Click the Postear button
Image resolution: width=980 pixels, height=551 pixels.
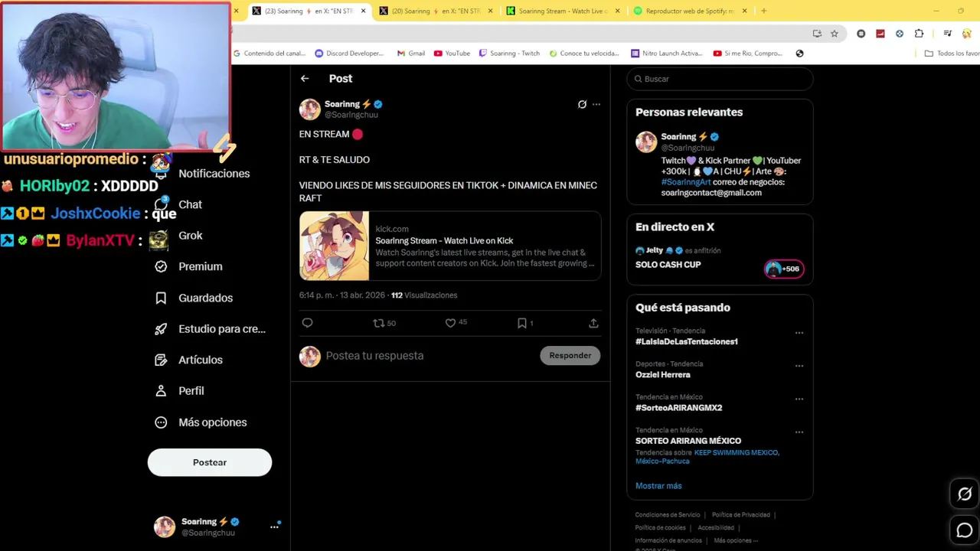click(x=210, y=462)
